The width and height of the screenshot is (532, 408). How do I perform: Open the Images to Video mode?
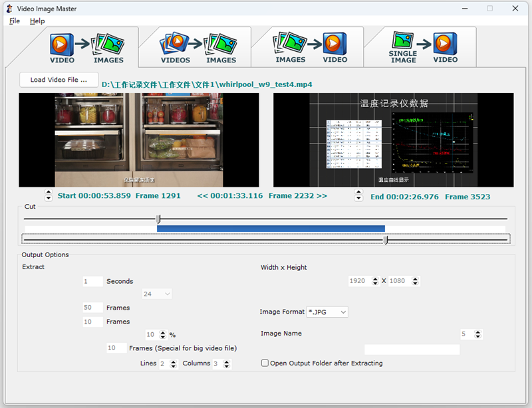tap(311, 47)
